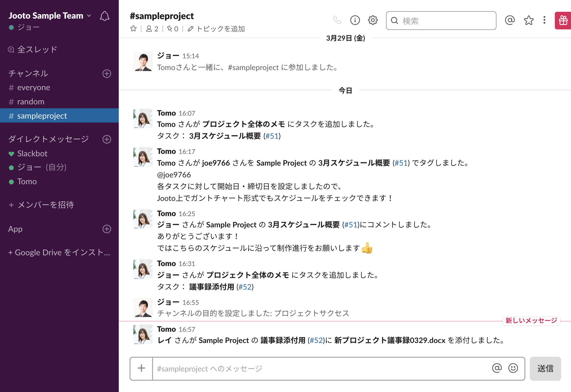Start a call with the phone icon
571x392 pixels.
click(337, 20)
